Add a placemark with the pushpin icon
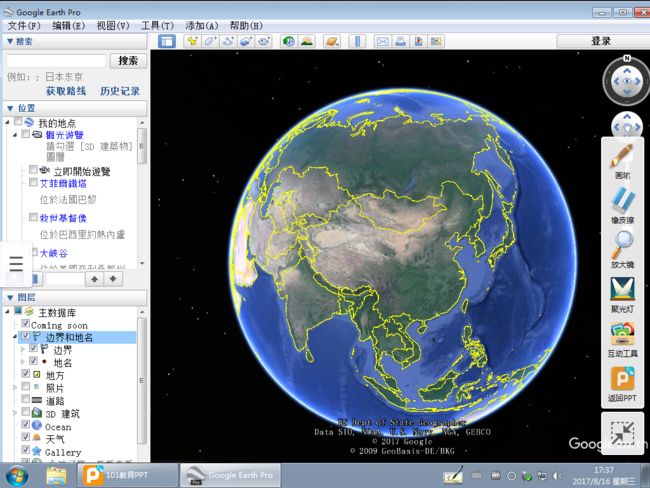The width and height of the screenshot is (650, 488). click(192, 41)
